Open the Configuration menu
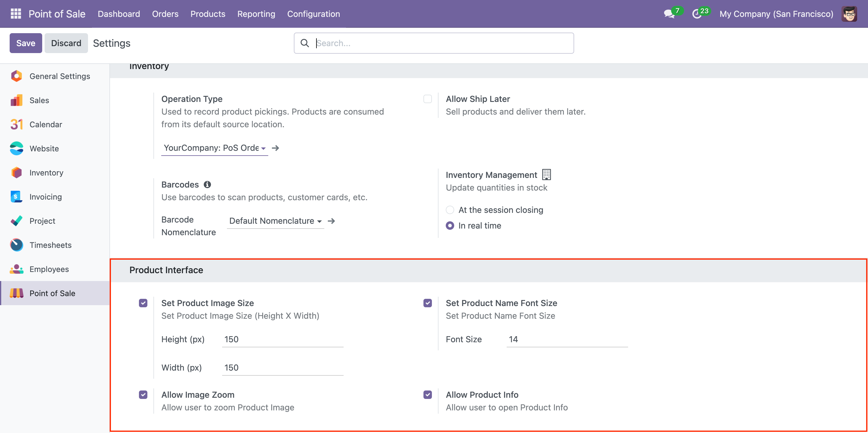The image size is (868, 433). click(313, 14)
